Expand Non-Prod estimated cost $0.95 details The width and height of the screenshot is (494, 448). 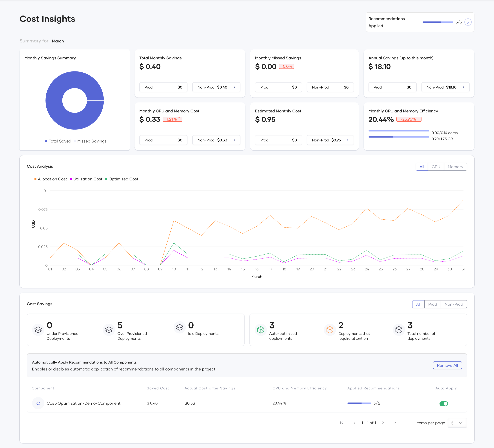coord(330,140)
